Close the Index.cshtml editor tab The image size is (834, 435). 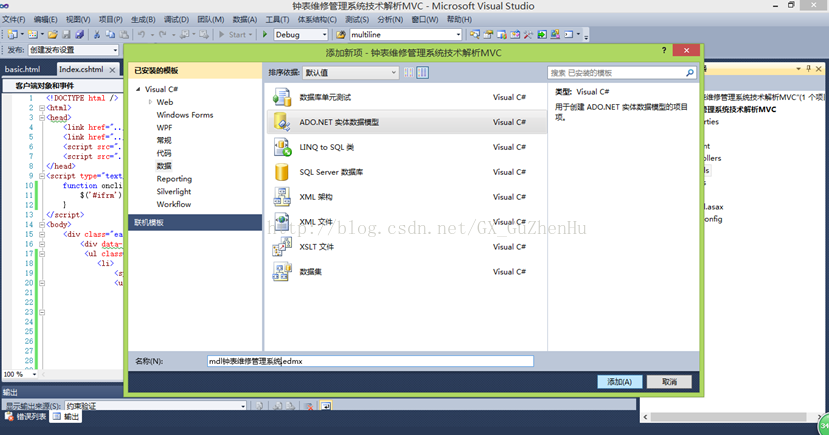click(x=112, y=70)
